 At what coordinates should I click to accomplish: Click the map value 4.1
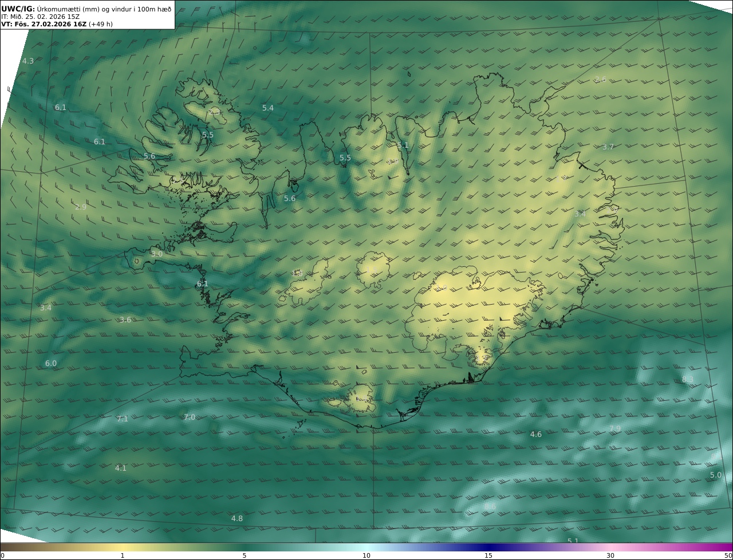point(121,468)
